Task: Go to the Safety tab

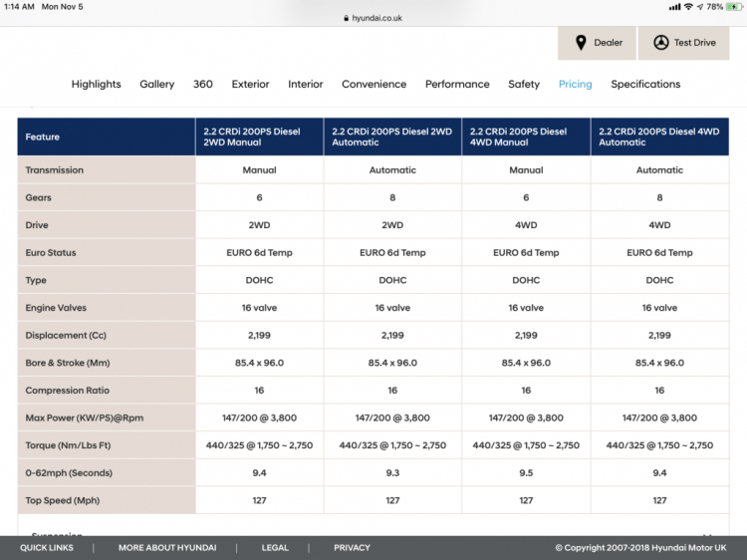Action: [524, 85]
